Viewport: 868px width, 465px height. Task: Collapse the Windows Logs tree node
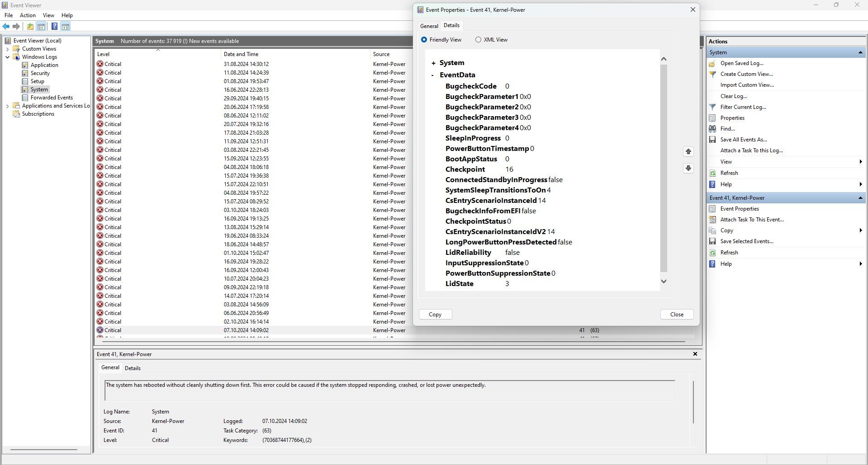(x=7, y=57)
